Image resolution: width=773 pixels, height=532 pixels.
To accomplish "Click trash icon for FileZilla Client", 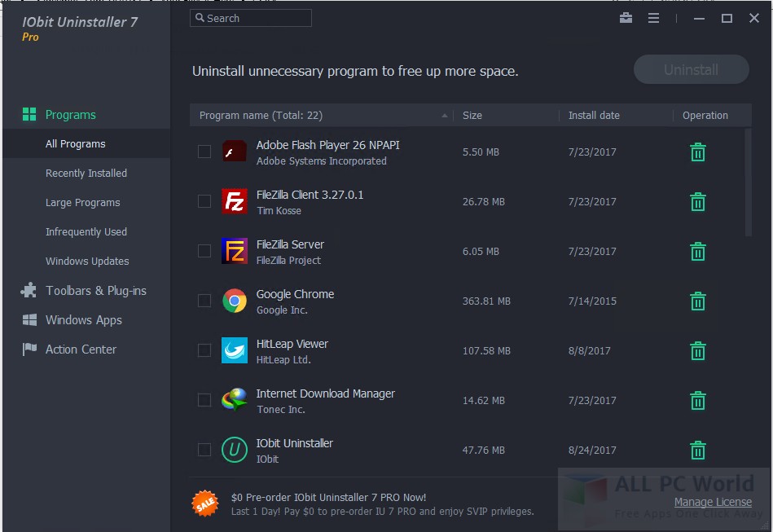I will click(697, 202).
